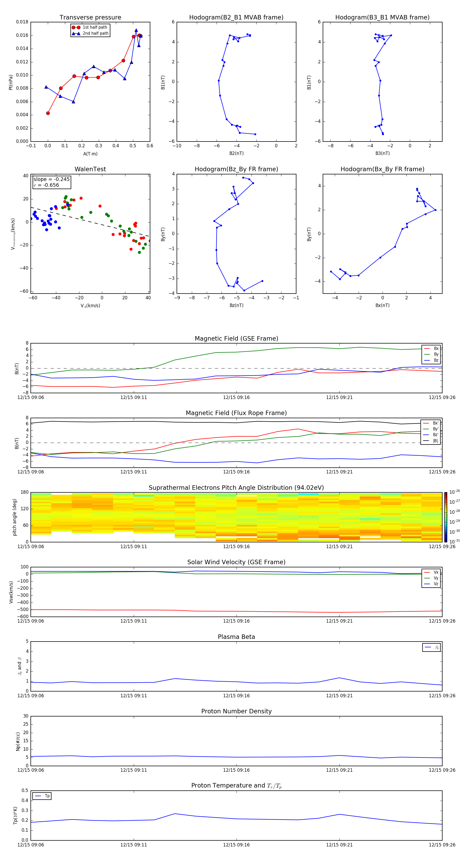Click '12/15 09:21' tick under Plasma Beta

[x=339, y=695]
